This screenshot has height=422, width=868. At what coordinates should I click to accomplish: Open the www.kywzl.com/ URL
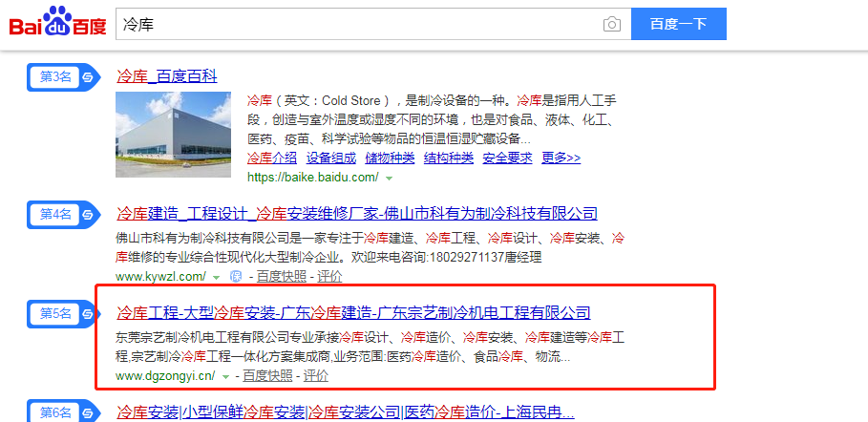(x=160, y=276)
